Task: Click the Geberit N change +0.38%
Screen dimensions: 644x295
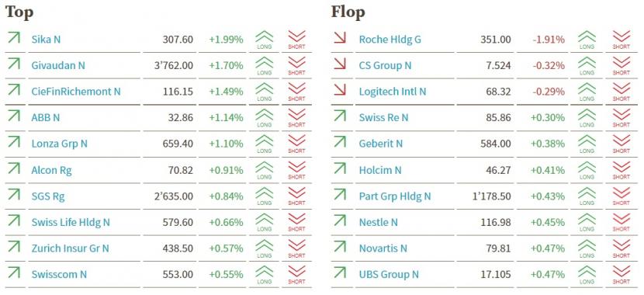Action: point(548,144)
